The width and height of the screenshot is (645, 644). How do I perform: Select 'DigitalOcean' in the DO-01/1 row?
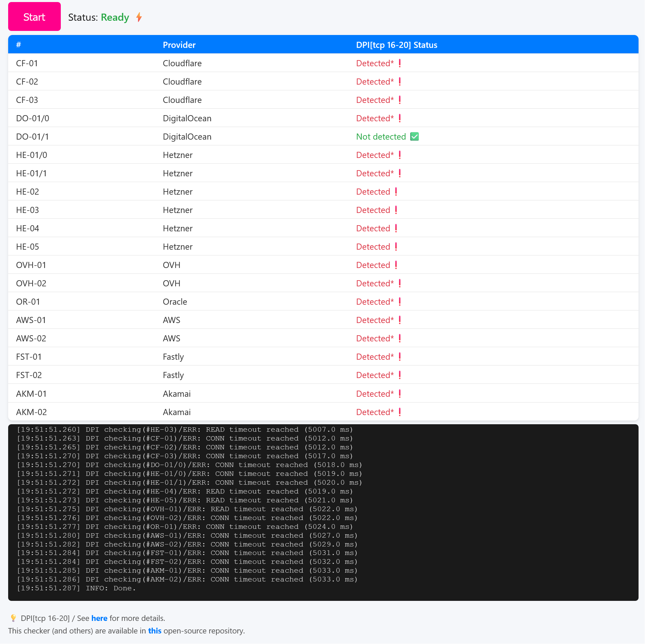tap(187, 137)
